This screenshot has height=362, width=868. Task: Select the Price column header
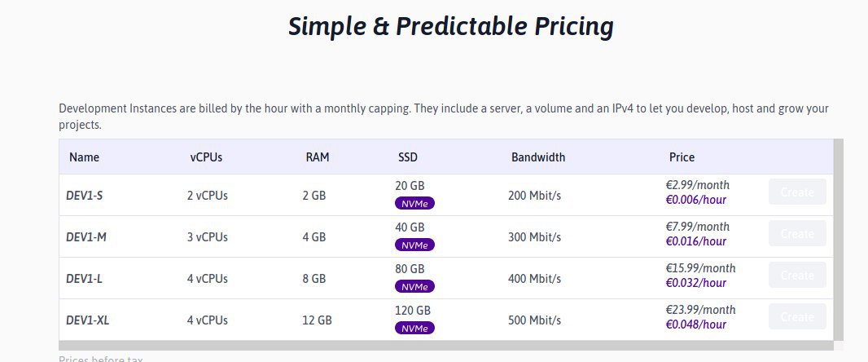coord(682,157)
